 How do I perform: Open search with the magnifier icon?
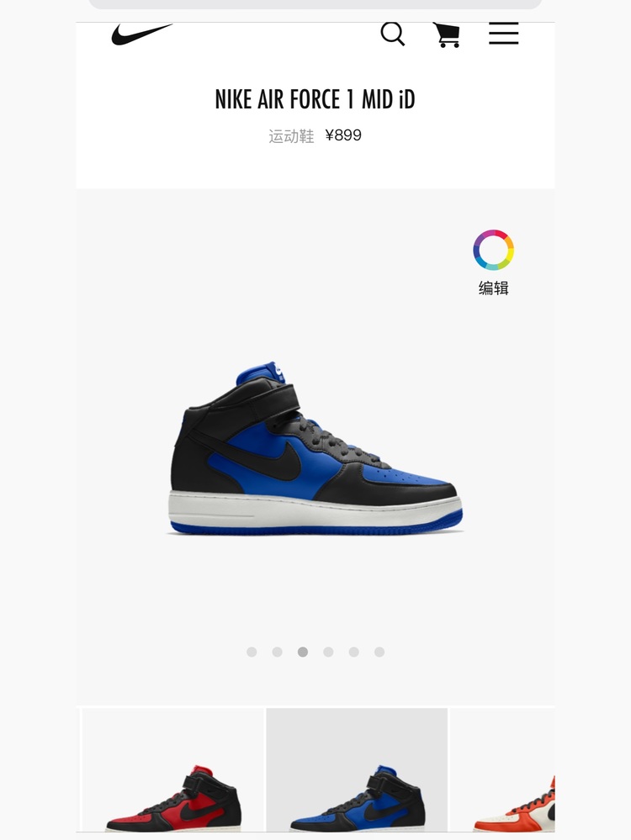[x=392, y=34]
